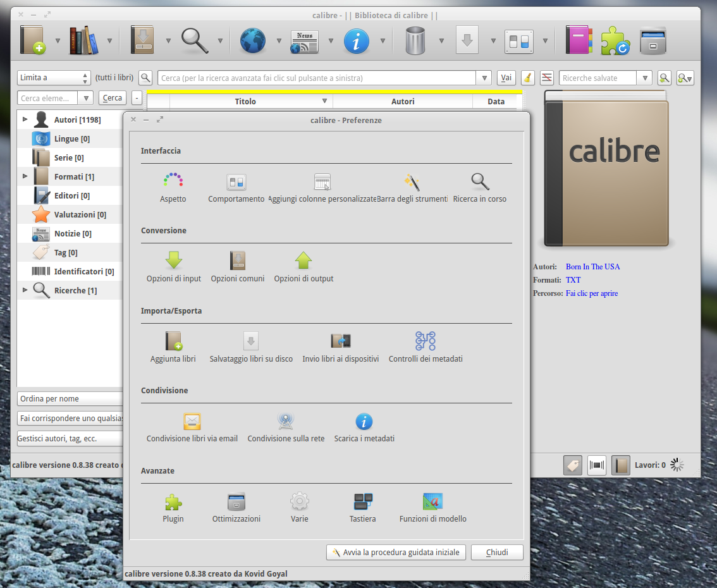Click the green puzzle plugin updates icon
Viewport: 717px width, 588px height.
click(615, 41)
